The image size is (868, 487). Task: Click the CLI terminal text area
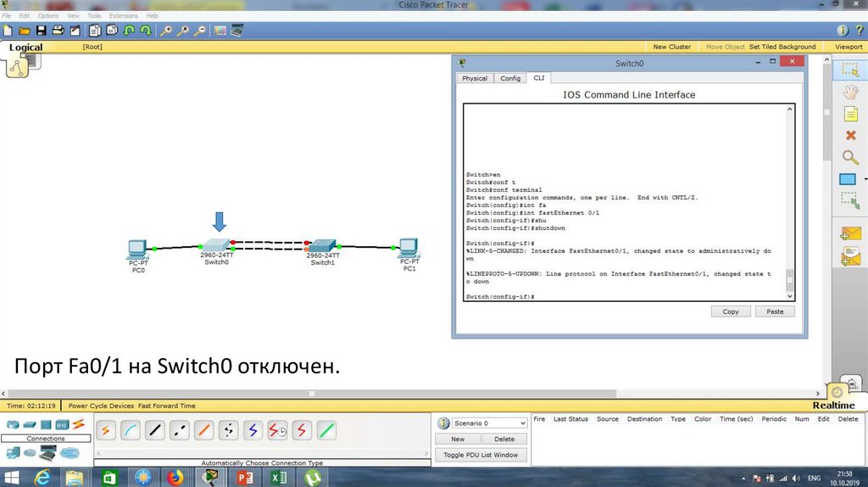pyautogui.click(x=625, y=202)
